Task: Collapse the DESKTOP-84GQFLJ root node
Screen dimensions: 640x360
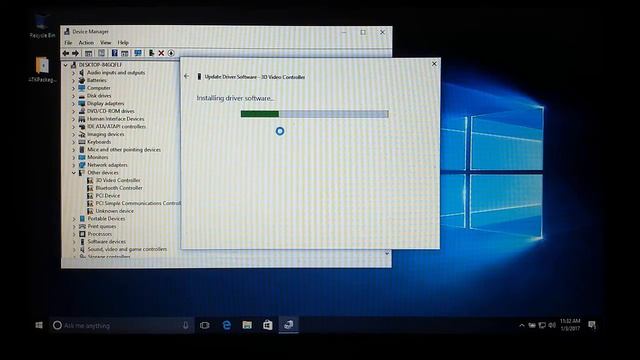Action: (66, 65)
